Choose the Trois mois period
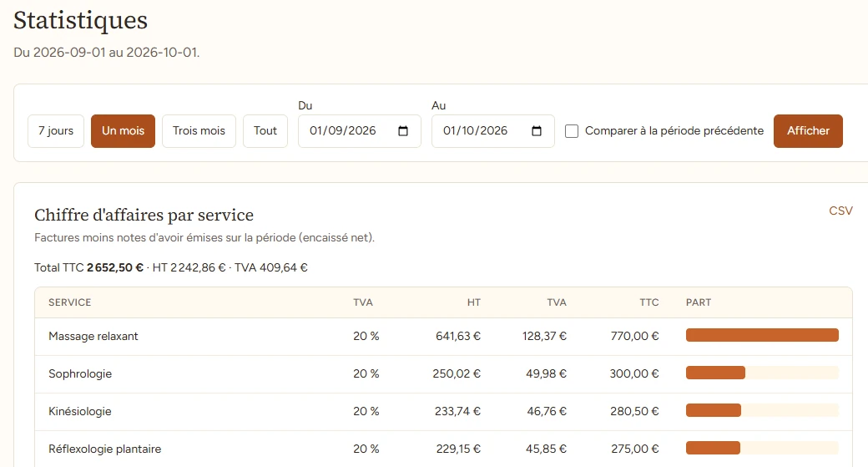 (199, 130)
